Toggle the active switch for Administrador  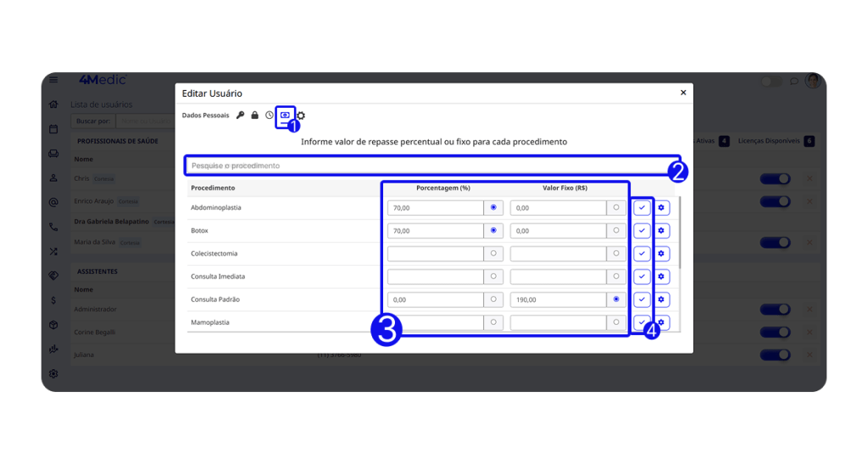pyautogui.click(x=775, y=310)
